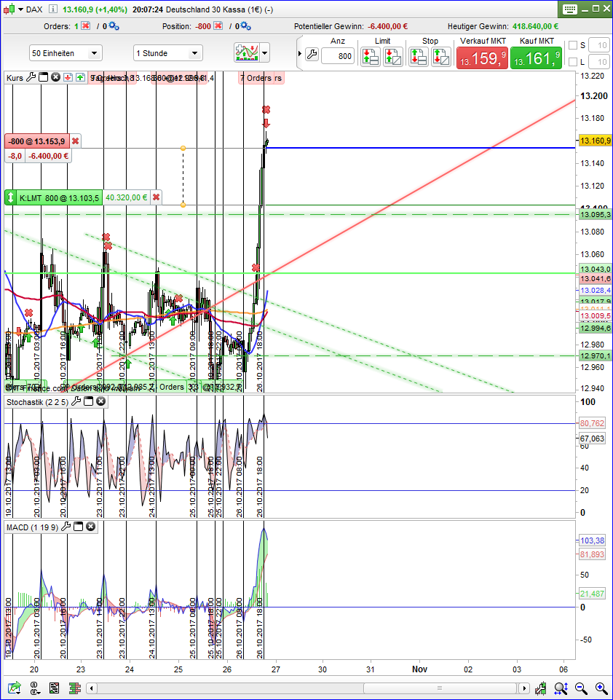Click the scrollbar right arrow
613x700 pixels.
pos(524,688)
